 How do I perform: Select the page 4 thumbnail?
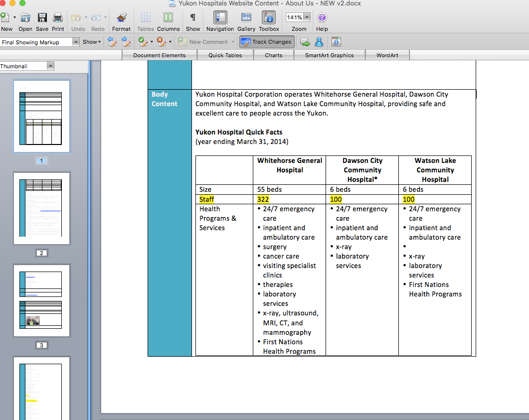coord(41,388)
